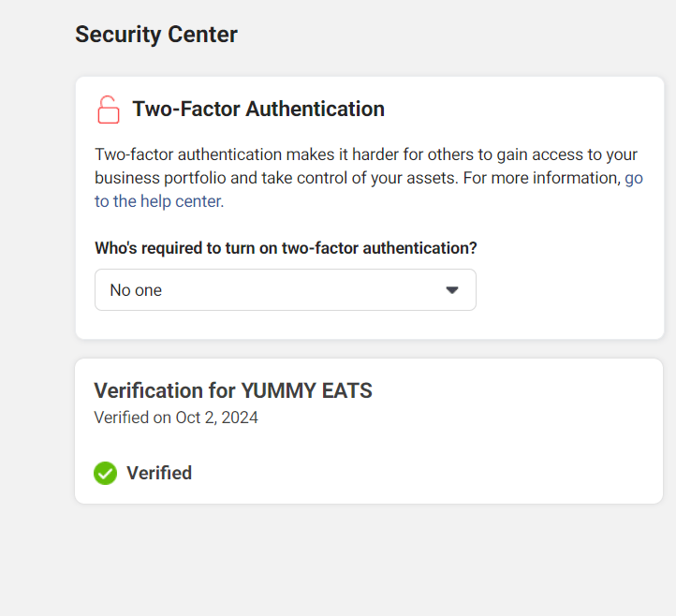Open the "No one" requirement dropdown
The width and height of the screenshot is (676, 616).
(x=285, y=290)
